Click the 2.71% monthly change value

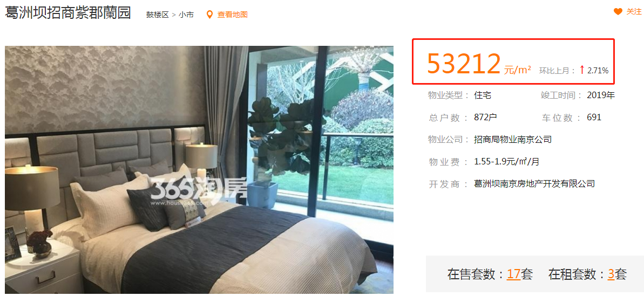point(598,71)
